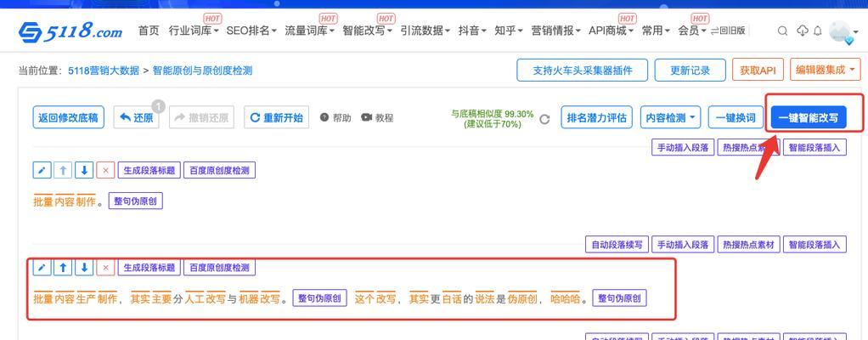868x340 pixels.
Task: Move the 批量内容生产制作 paragraph down
Action: (x=83, y=268)
